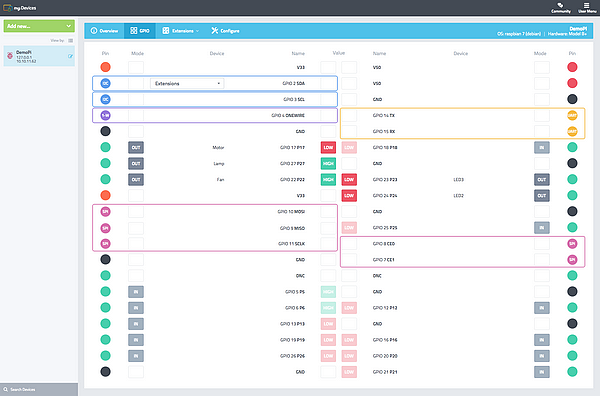Click the green pin circle for GPIO 5 P5
600x396 pixels.
[x=106, y=292]
